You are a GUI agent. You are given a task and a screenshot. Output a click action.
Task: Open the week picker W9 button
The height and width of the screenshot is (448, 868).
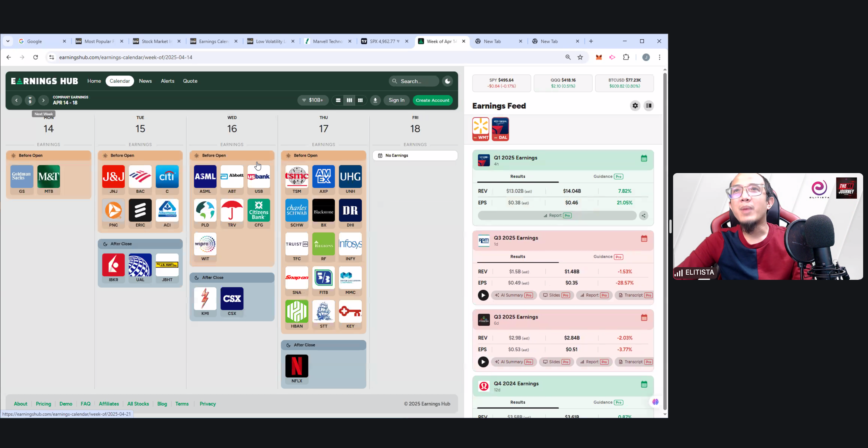30,100
